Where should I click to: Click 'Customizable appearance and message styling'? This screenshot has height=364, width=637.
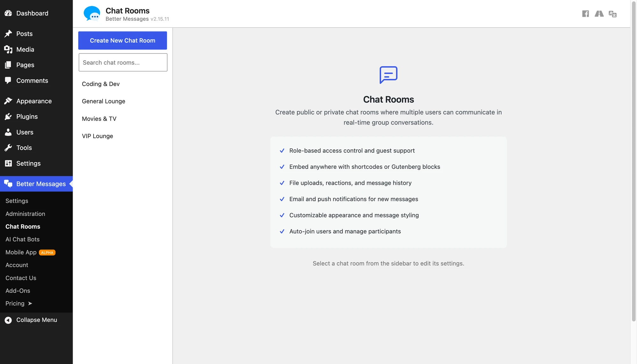[354, 215]
